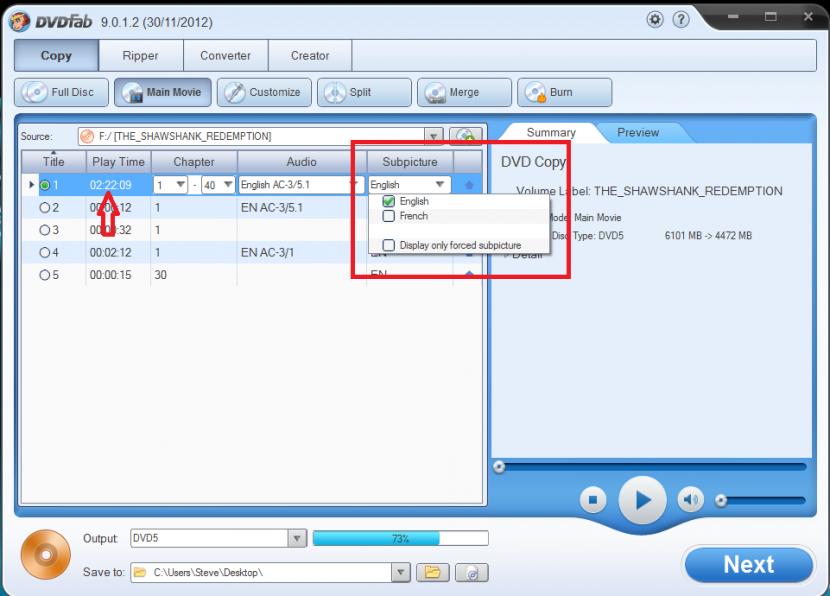The height and width of the screenshot is (596, 830).
Task: Select title 2 radio button
Action: tap(45, 207)
